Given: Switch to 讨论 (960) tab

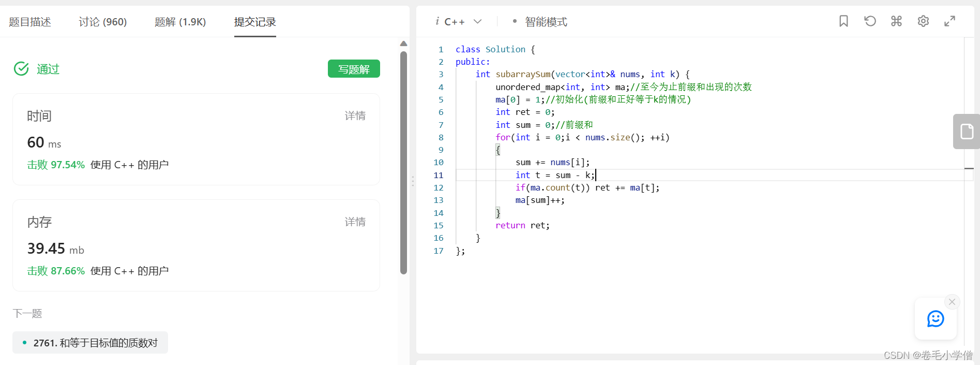Looking at the screenshot, I should coord(103,22).
